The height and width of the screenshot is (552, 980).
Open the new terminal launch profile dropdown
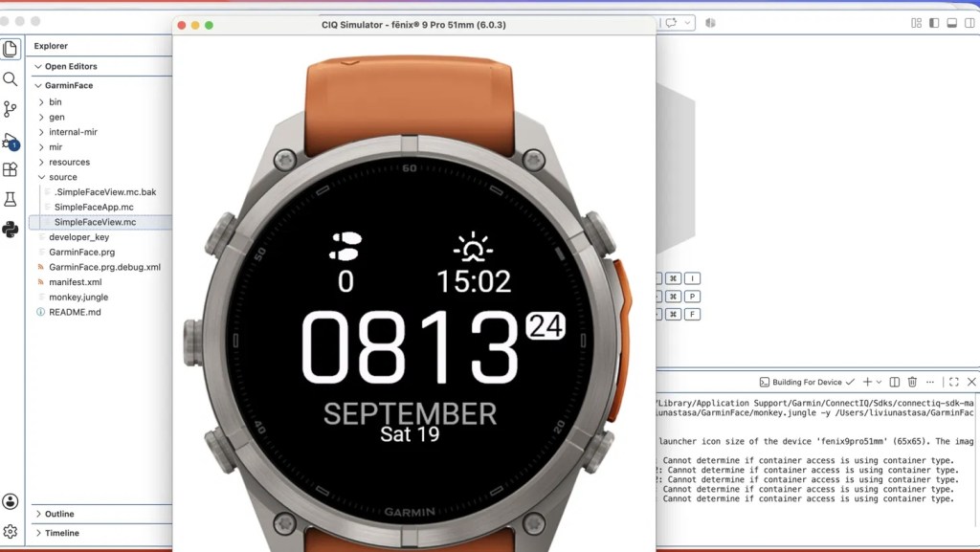pyautogui.click(x=879, y=382)
